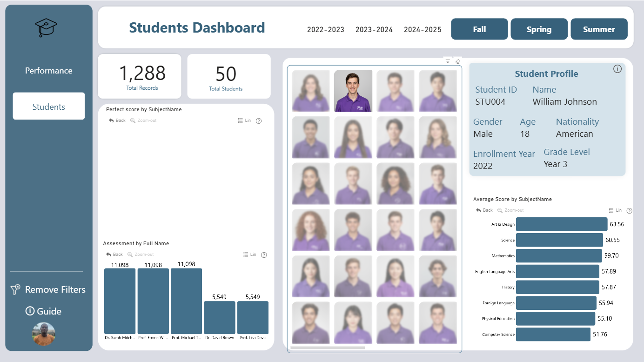
Task: Click the help icon on Assessment chart
Action: click(264, 255)
